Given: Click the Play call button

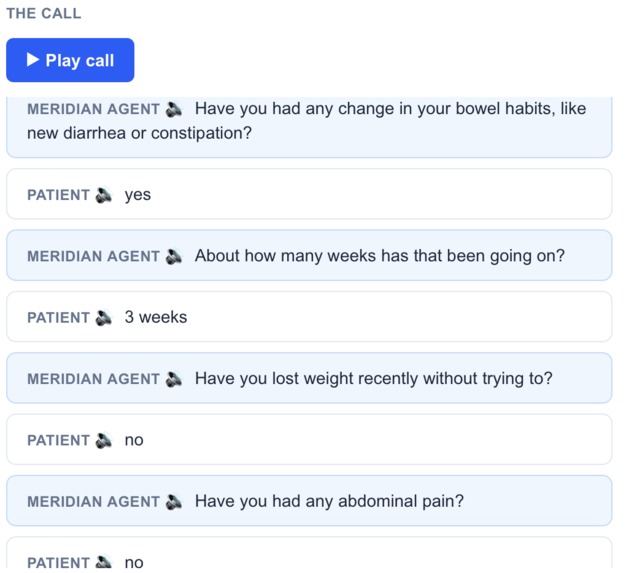Looking at the screenshot, I should tap(70, 60).
